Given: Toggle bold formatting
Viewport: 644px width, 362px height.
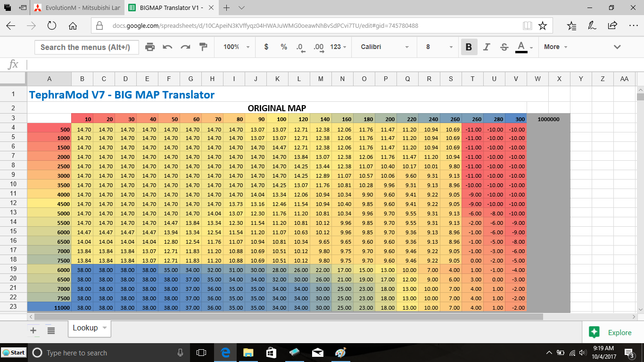Looking at the screenshot, I should [469, 47].
